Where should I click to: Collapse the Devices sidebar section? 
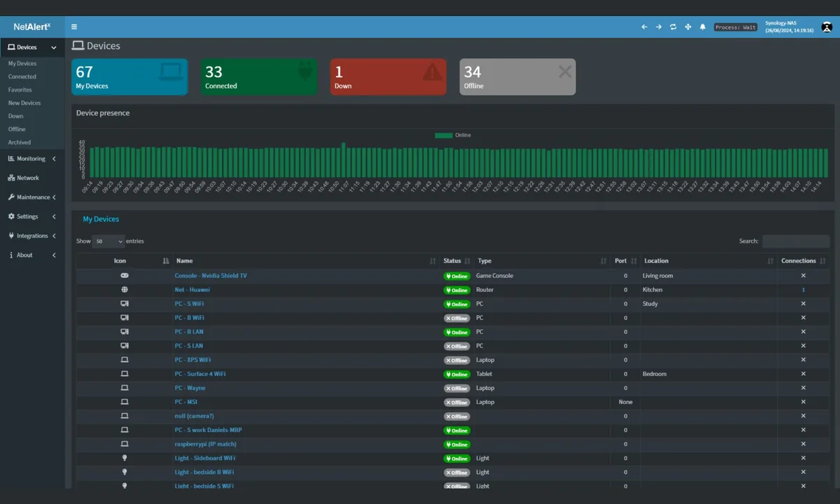[x=32, y=48]
